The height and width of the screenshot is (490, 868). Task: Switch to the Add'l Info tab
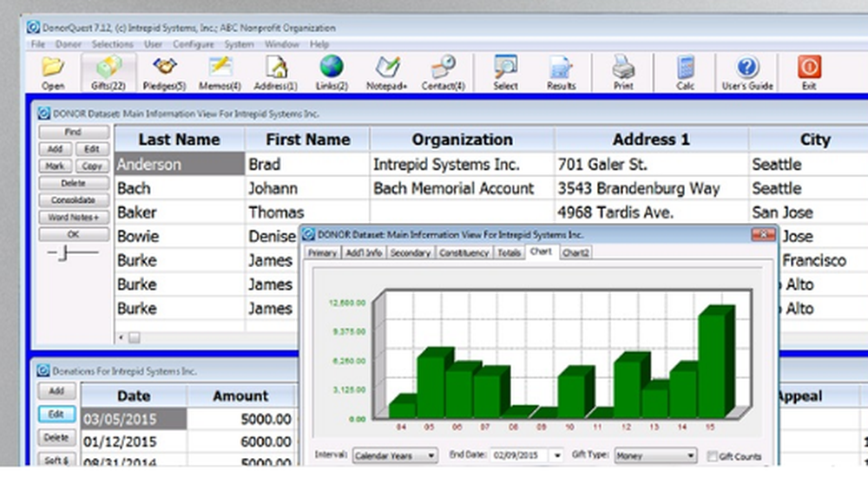(x=364, y=252)
